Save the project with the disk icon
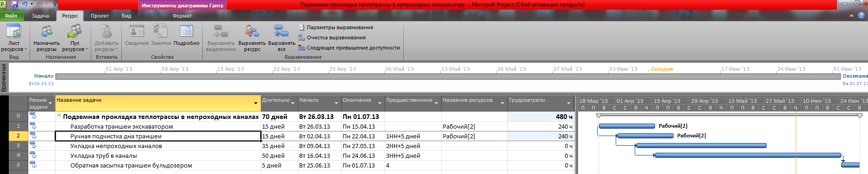Viewport: 868px width, 174px height. [x=15, y=5]
